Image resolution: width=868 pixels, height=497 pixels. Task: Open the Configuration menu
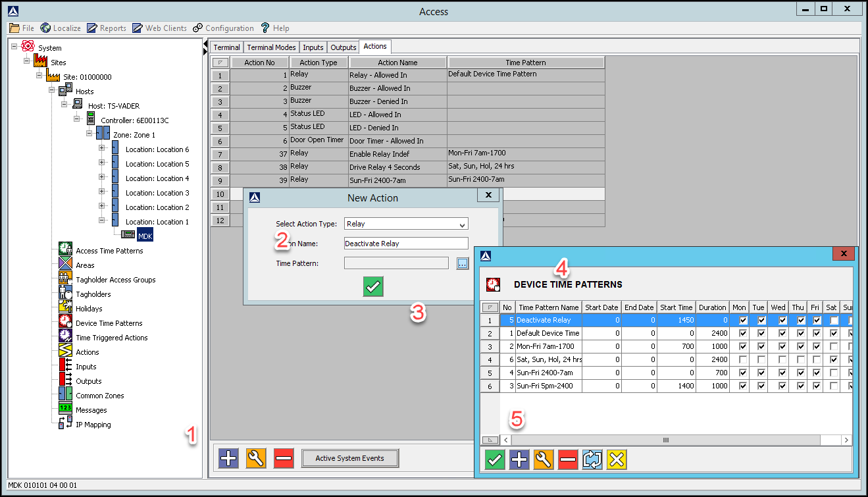coord(223,28)
